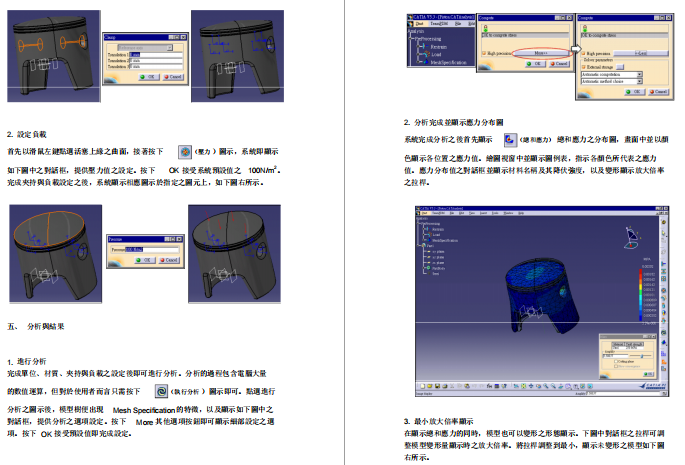The width and height of the screenshot is (685, 465).
Task: Open Help menu in the large CATIA window
Action: (521, 213)
